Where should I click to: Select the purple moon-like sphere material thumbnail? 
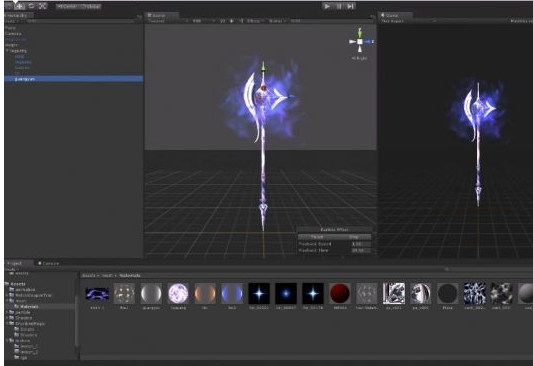[x=178, y=293]
